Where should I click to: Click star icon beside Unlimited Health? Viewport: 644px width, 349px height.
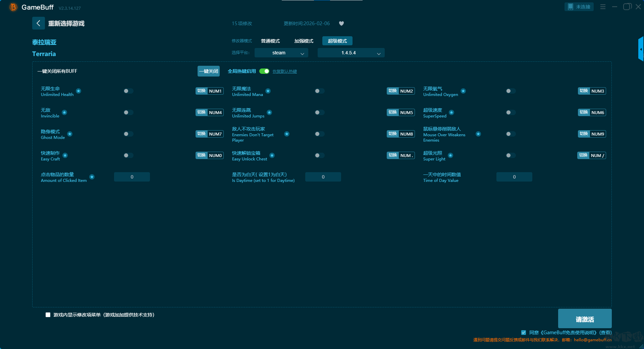78,91
